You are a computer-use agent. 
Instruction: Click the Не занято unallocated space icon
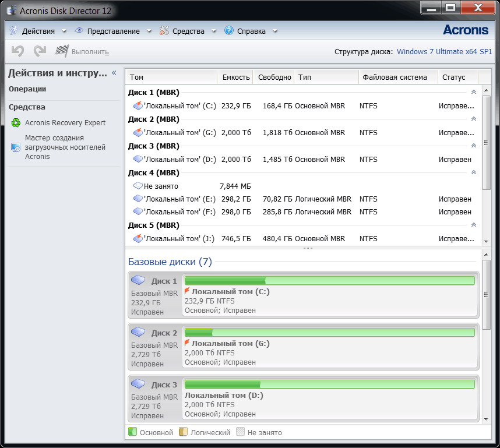pos(138,186)
